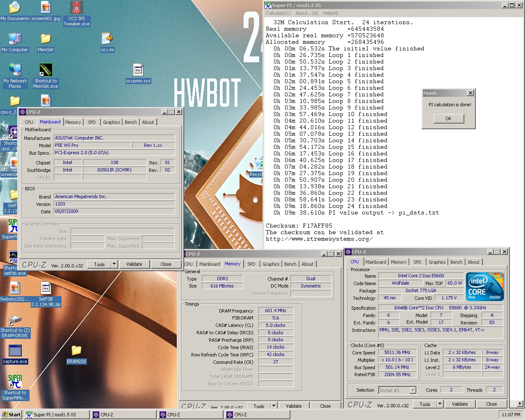Viewport: 525px width, 420px height.
Task: Activate last CPU-Z taskbar button
Action: tap(258, 415)
